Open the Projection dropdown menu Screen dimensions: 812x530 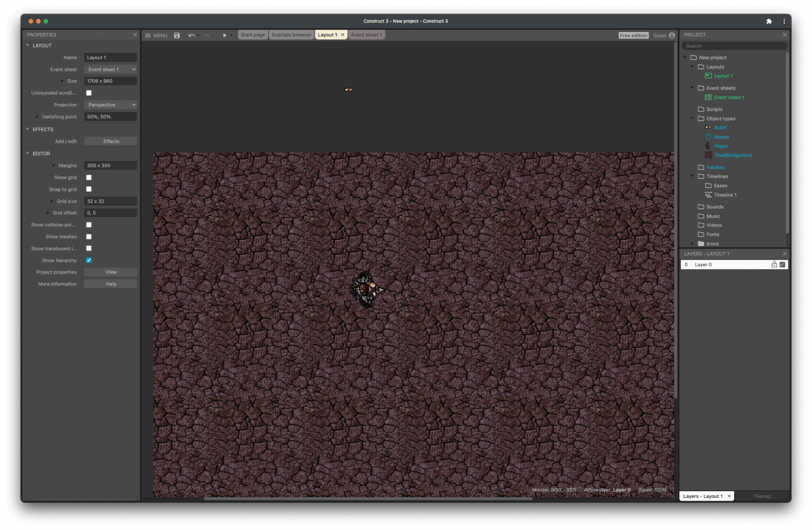click(x=111, y=105)
